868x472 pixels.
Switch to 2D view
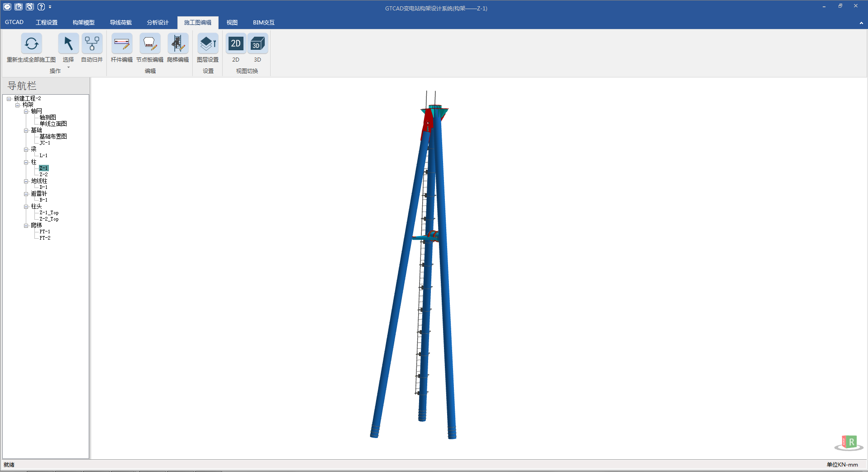[236, 44]
